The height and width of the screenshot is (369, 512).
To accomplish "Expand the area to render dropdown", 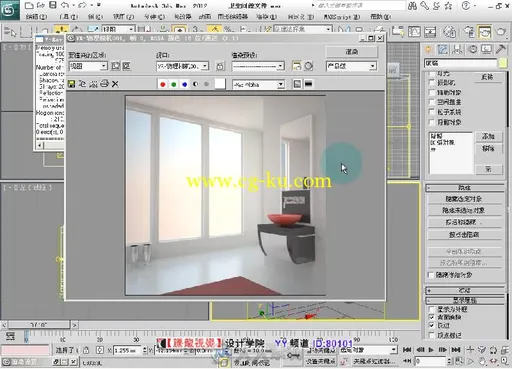I will [88, 66].
